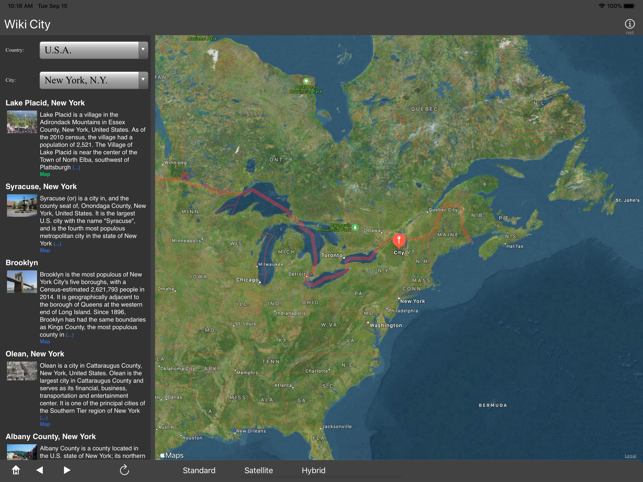Select the Hybrid map mode
This screenshot has height=482, width=643.
point(313,470)
